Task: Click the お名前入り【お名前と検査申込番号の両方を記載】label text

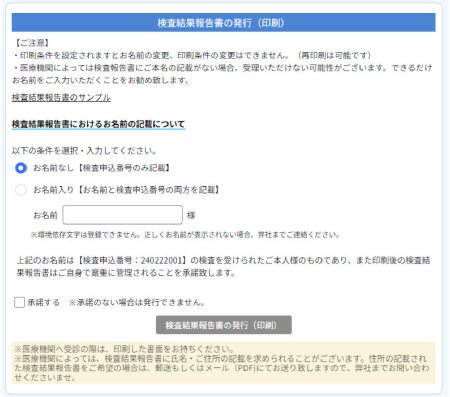Action: (x=126, y=190)
